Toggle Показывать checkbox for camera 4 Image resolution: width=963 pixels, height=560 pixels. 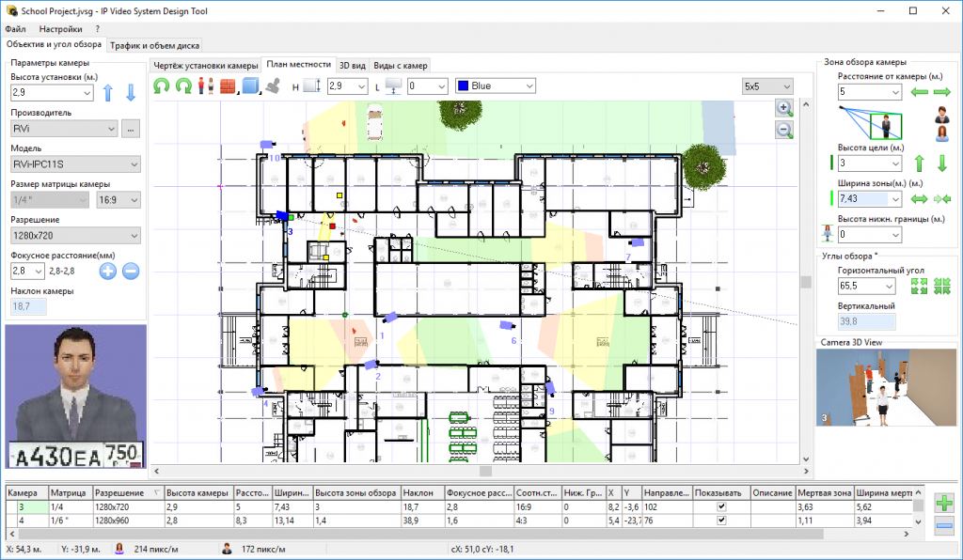pos(721,520)
